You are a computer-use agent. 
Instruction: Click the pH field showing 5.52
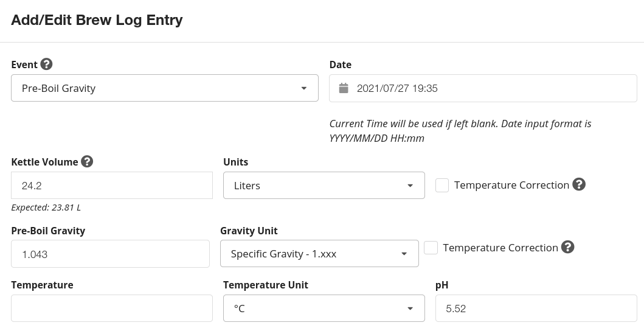click(x=536, y=309)
